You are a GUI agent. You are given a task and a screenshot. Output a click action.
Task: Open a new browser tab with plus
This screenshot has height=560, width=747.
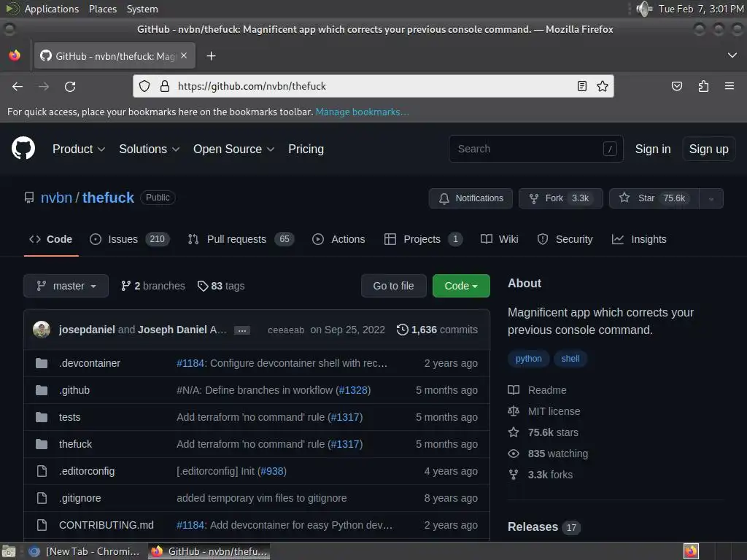(x=211, y=56)
